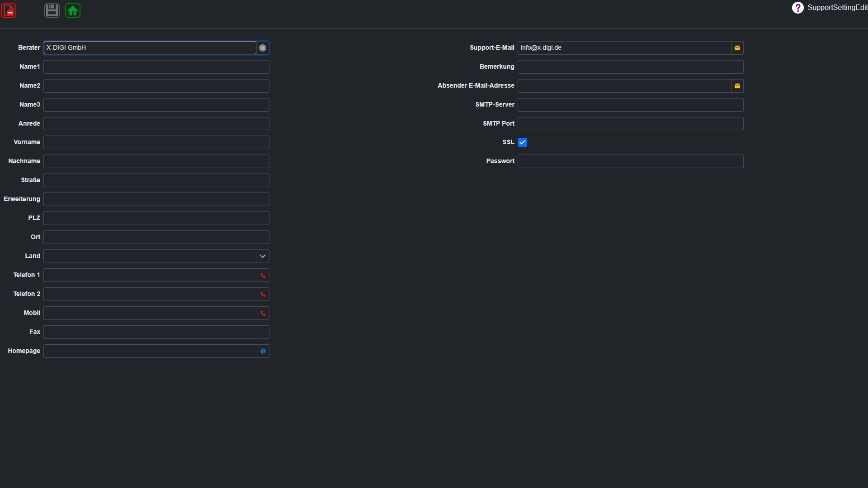Click the Fax input field

pos(156,332)
